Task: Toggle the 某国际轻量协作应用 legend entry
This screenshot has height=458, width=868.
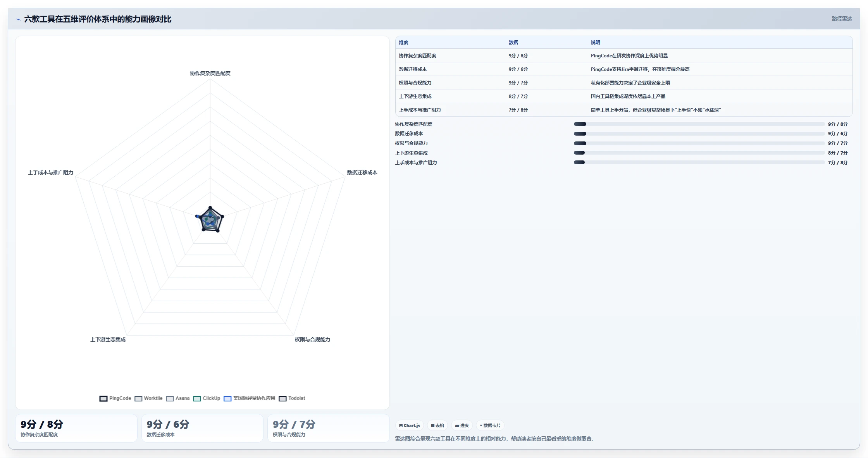Action: (249, 398)
